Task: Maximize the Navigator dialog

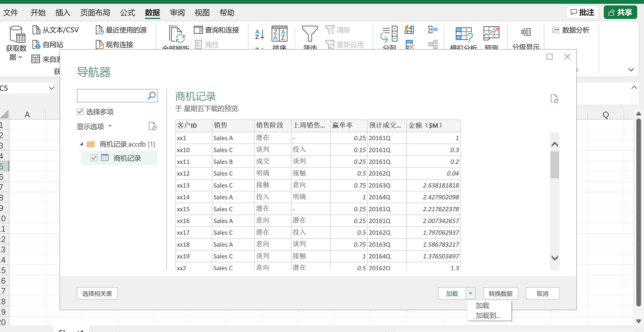Action: click(549, 57)
